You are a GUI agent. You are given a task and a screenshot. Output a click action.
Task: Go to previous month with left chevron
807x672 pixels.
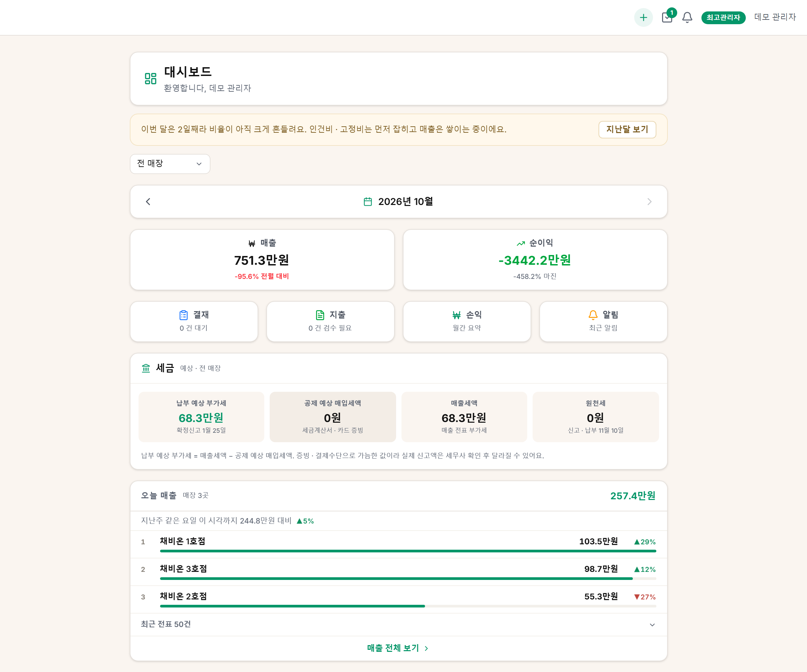coord(148,202)
